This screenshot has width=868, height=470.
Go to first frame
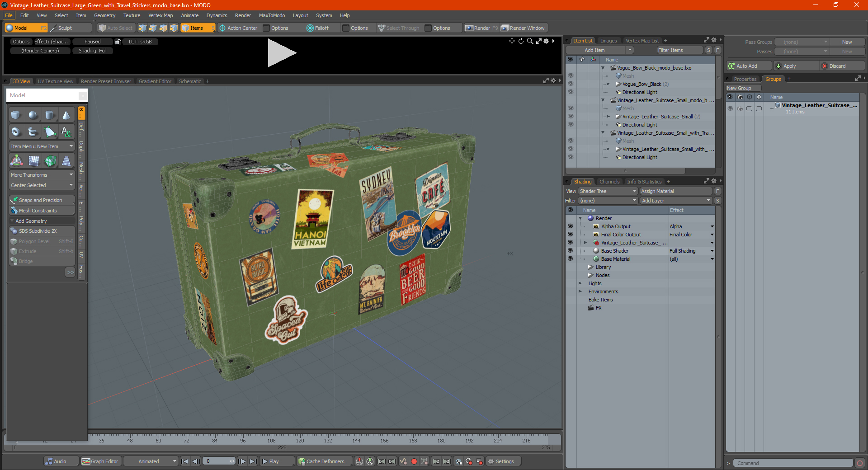coord(185,461)
